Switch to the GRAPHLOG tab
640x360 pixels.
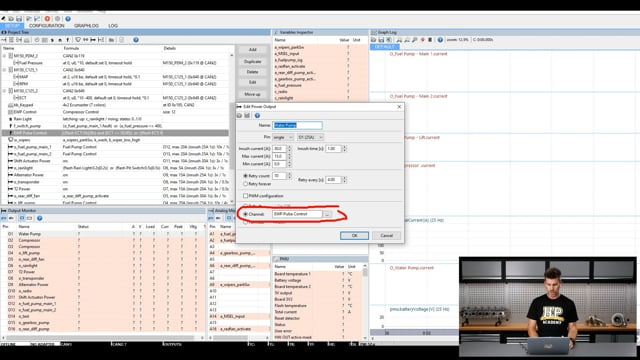pyautogui.click(x=86, y=26)
